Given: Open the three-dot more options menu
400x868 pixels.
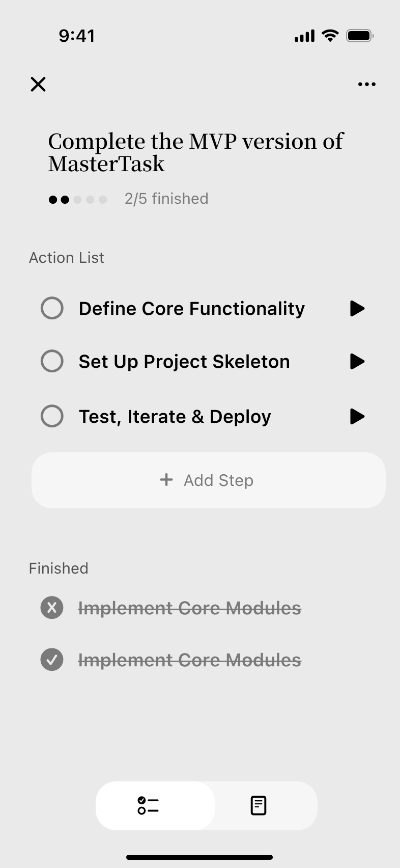Looking at the screenshot, I should coord(367,84).
